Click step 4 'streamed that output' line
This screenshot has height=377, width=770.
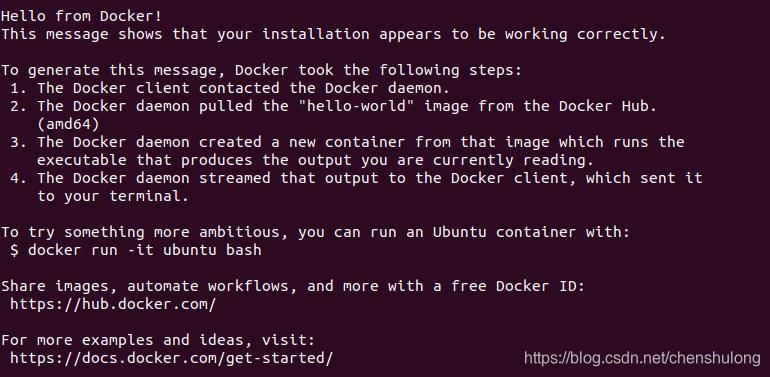coord(356,178)
